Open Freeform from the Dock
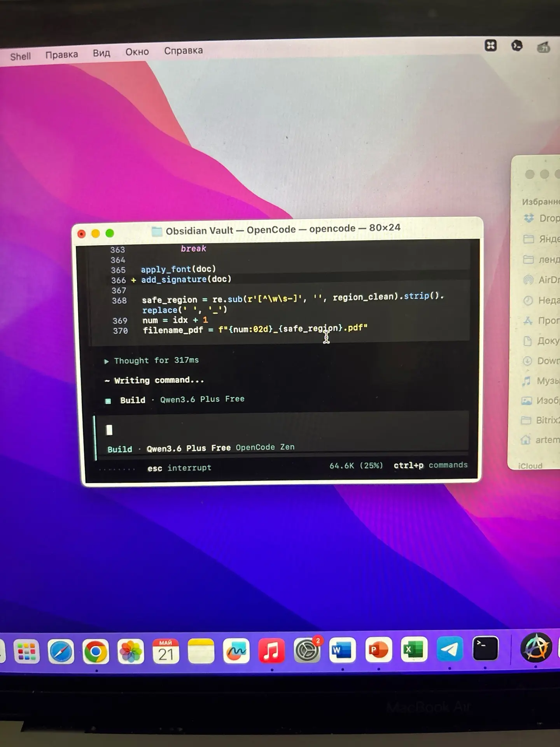Screen dimensions: 560x747 point(236,651)
